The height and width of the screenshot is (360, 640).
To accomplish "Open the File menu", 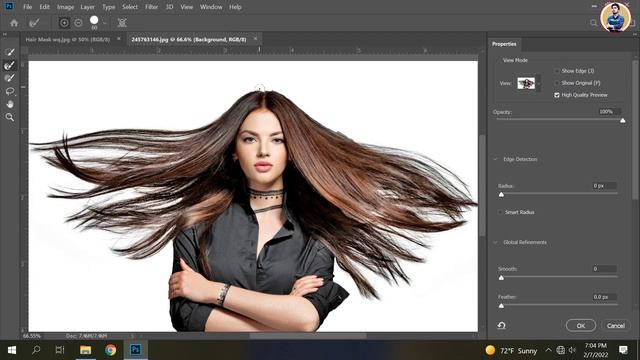I will 27,7.
